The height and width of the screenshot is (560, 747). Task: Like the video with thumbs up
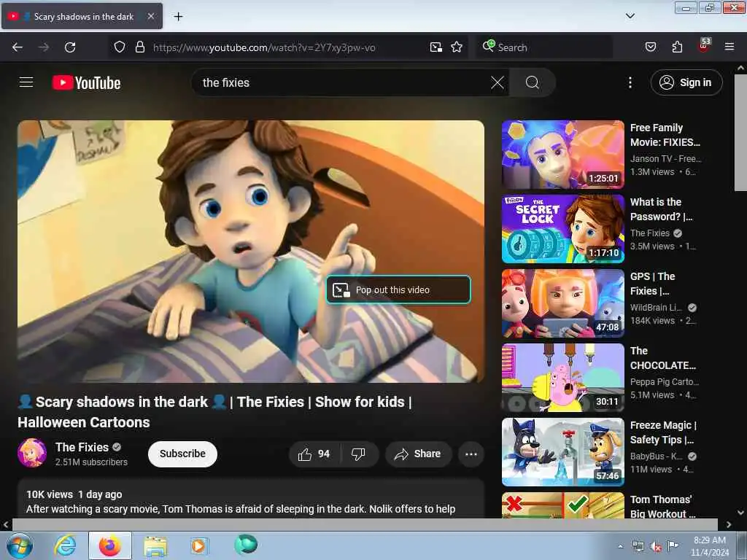tap(314, 454)
